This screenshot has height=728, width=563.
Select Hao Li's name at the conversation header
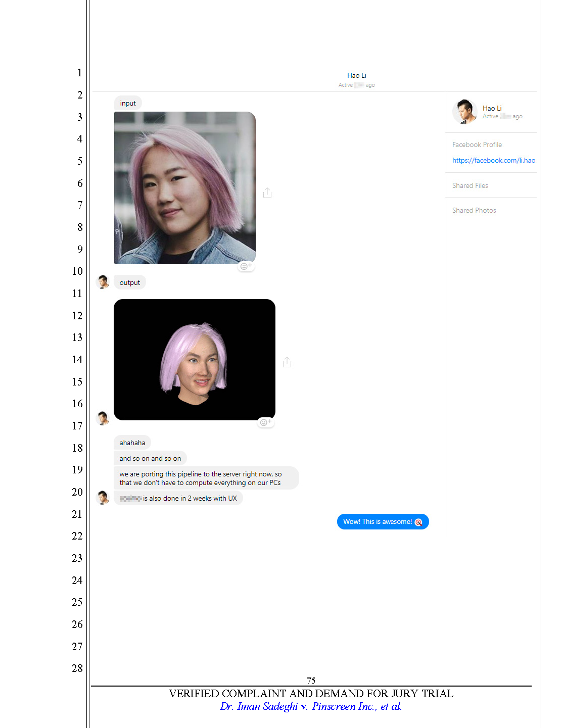click(356, 75)
